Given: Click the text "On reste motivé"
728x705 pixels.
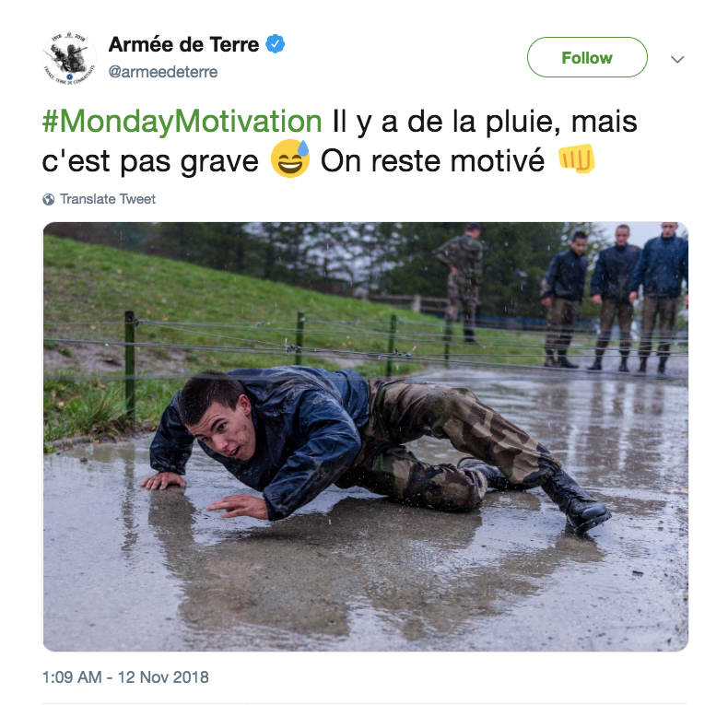Looking at the screenshot, I should 432,161.
